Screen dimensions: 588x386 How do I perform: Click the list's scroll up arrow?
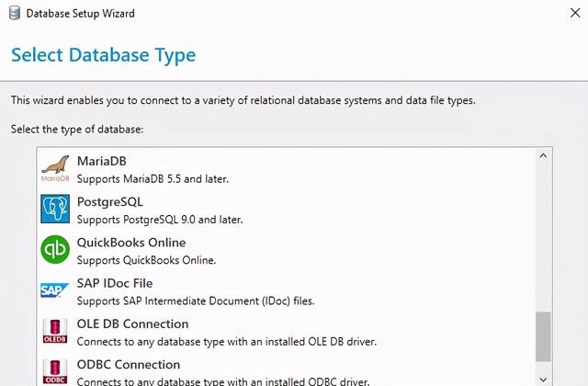[x=543, y=155]
